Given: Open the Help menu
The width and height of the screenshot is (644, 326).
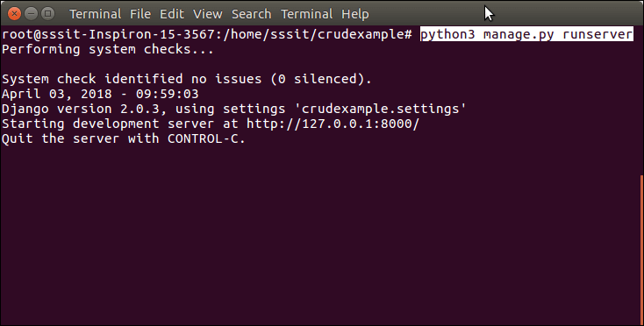Looking at the screenshot, I should point(354,14).
